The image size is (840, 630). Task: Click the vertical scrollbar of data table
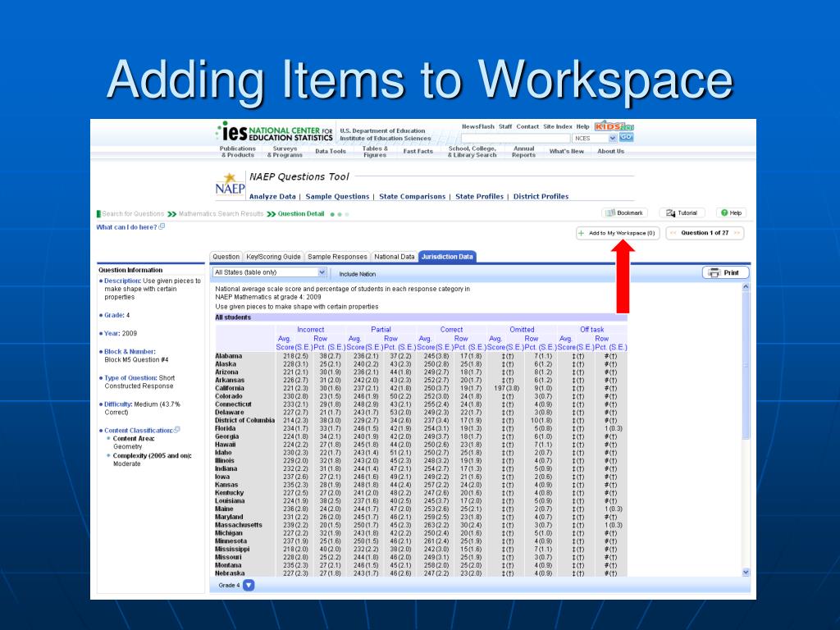746,430
